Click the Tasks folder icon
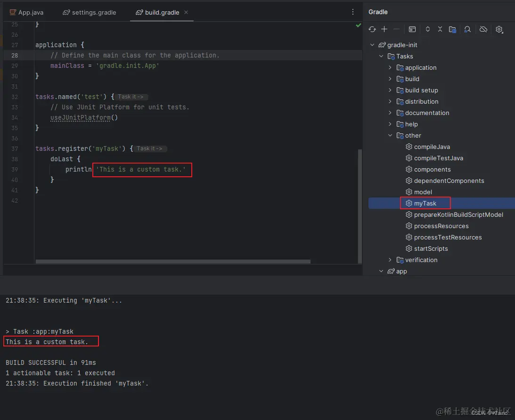 (x=391, y=57)
